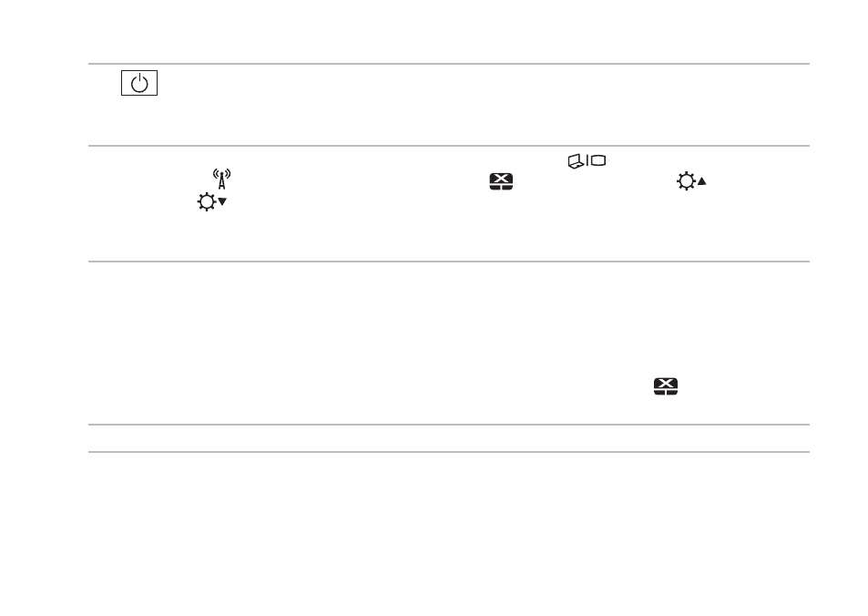Click the X mark on the upper touchpad icon
This screenshot has width=868, height=616.
tap(501, 178)
